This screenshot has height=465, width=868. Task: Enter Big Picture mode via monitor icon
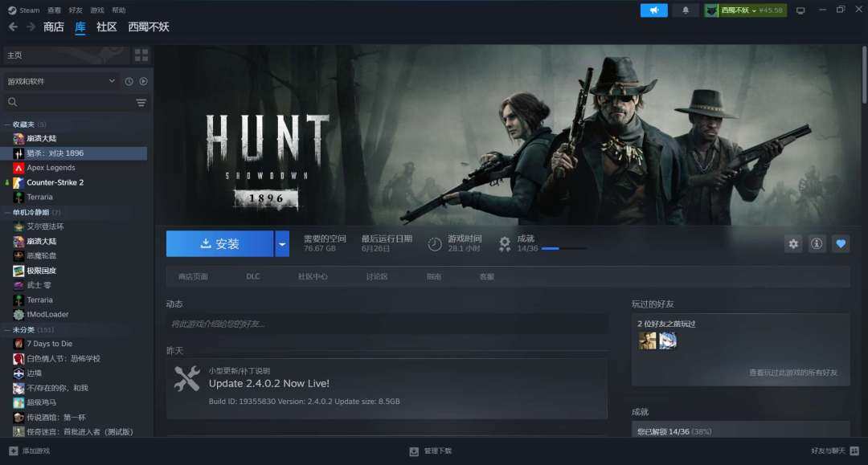point(800,10)
